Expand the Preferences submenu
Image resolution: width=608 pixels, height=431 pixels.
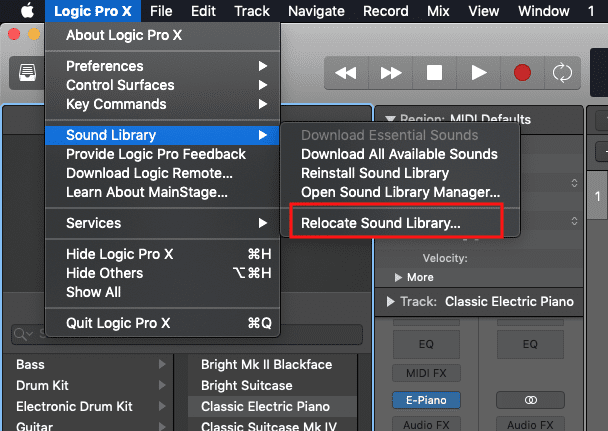[162, 66]
